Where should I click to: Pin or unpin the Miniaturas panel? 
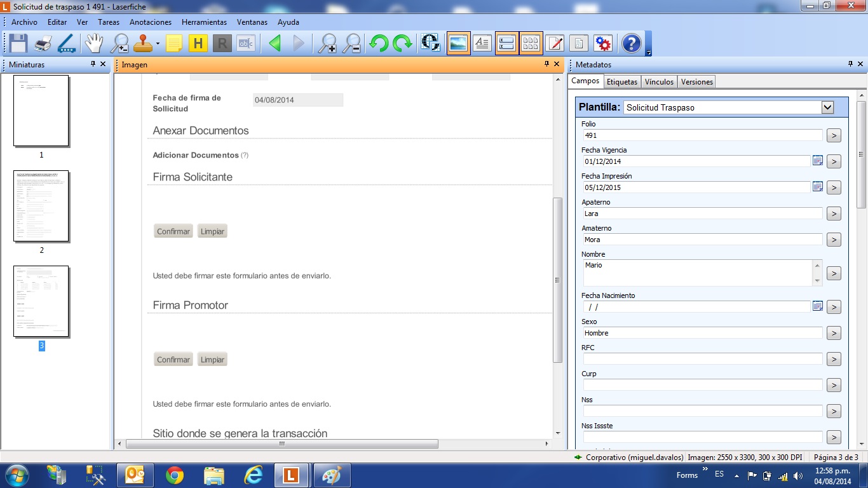93,64
